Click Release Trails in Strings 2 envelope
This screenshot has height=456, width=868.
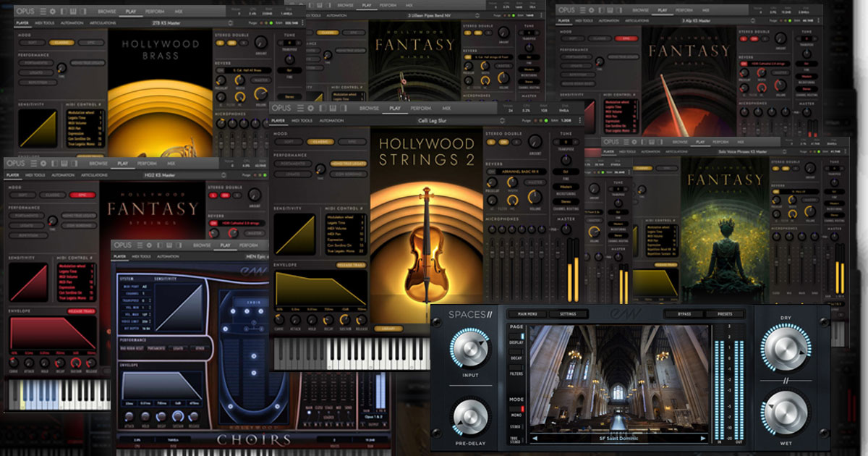click(350, 266)
